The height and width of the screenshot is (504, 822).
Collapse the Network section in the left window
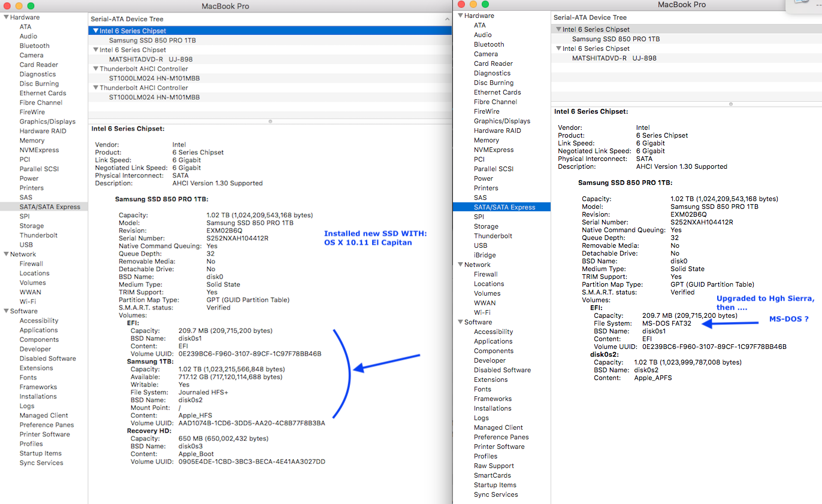coord(5,254)
